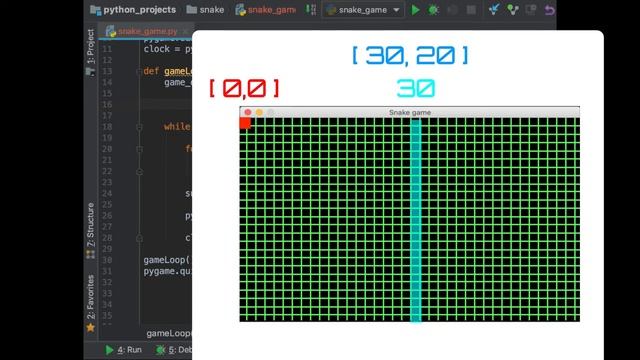Click the 'while' keyword on line 18

[177, 127]
